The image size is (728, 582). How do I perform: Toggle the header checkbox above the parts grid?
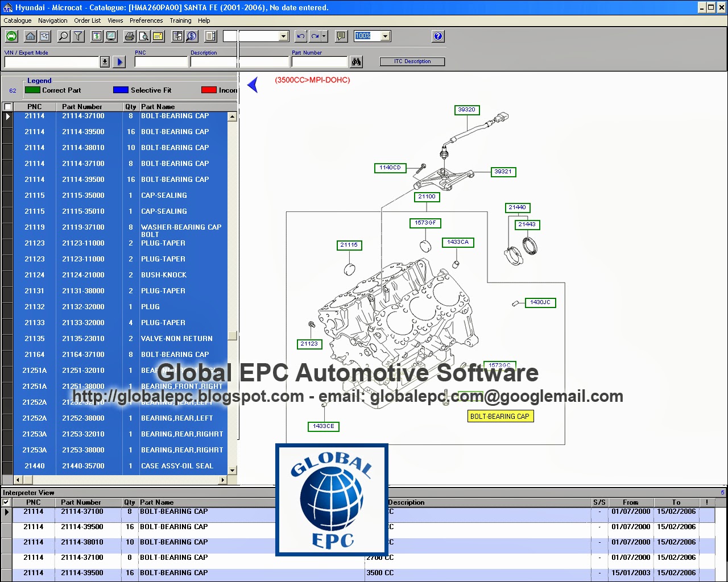pyautogui.click(x=7, y=106)
